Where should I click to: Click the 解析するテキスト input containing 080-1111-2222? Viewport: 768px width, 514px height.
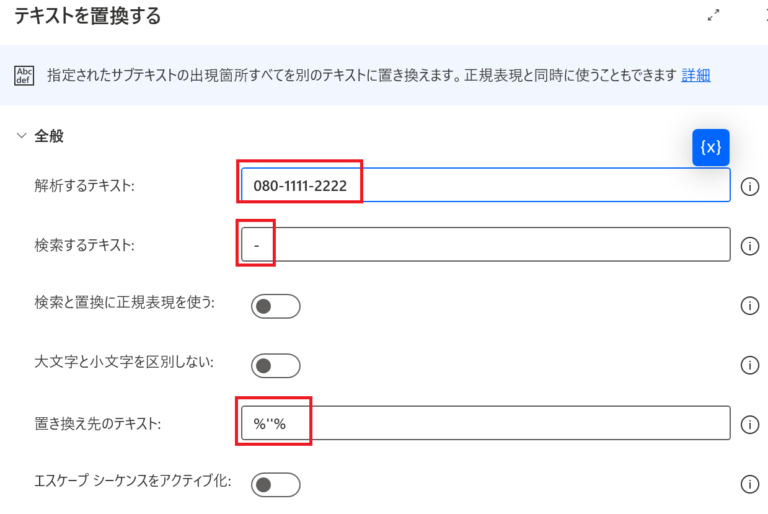pyautogui.click(x=484, y=185)
